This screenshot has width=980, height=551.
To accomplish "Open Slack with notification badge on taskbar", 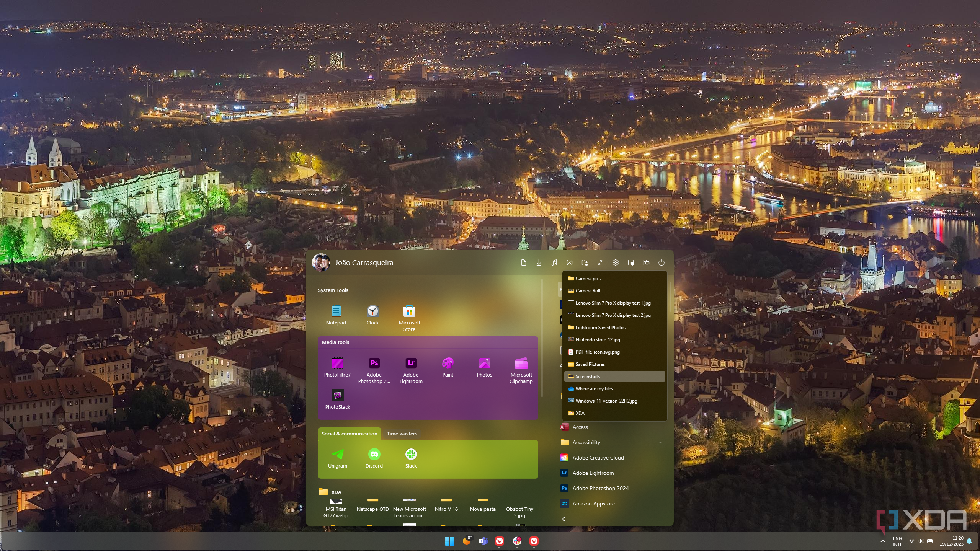I will 517,541.
